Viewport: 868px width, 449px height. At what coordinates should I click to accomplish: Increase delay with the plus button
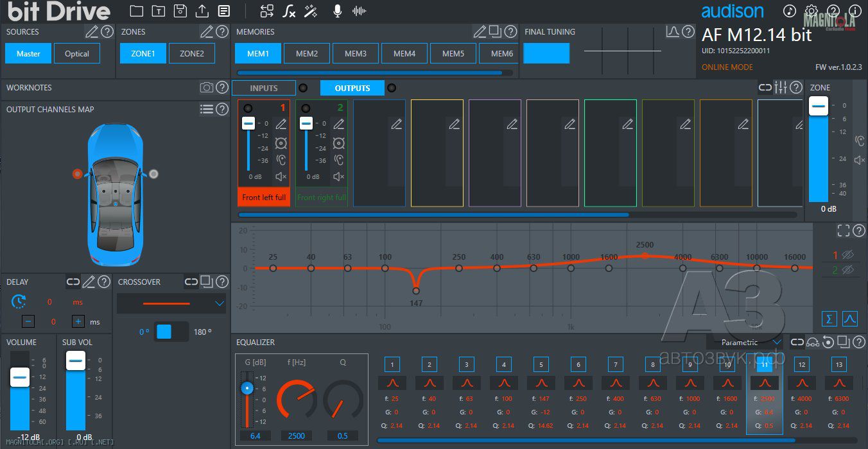pyautogui.click(x=78, y=322)
